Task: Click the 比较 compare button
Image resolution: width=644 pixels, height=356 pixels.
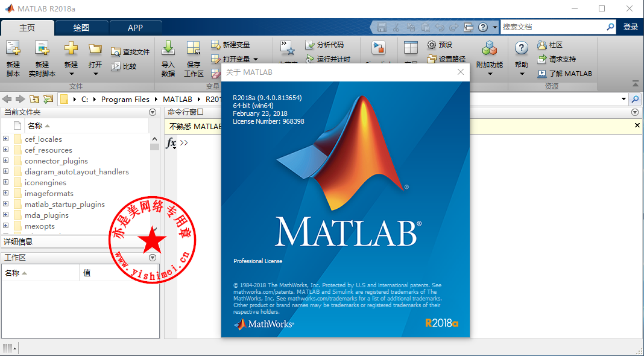Action: (x=124, y=66)
